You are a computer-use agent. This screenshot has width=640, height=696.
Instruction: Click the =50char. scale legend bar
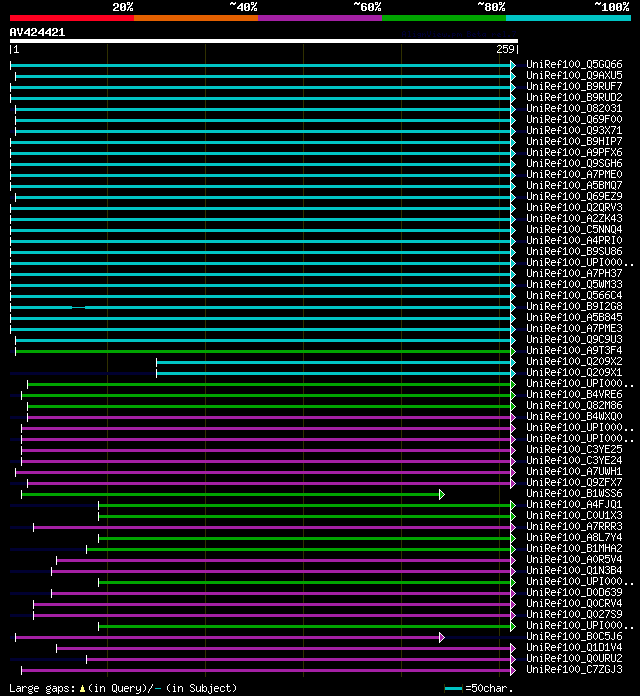click(453, 688)
